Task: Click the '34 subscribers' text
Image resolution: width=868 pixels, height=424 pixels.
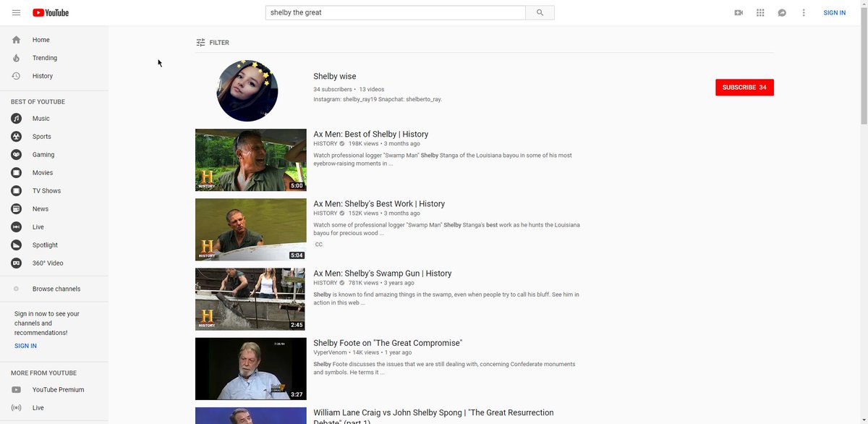Action: click(333, 90)
